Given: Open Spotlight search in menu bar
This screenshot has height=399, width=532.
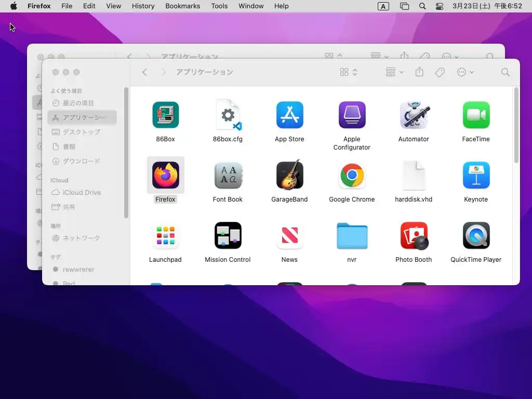Looking at the screenshot, I should 422,6.
